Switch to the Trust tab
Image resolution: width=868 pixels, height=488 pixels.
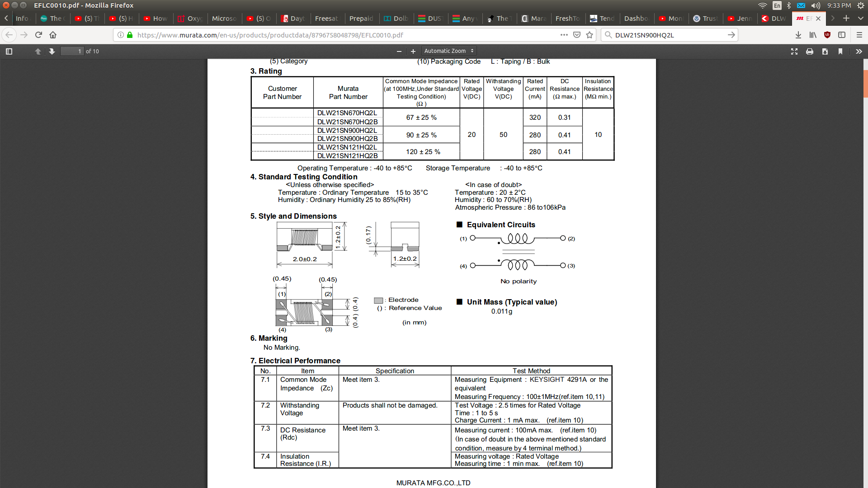705,19
